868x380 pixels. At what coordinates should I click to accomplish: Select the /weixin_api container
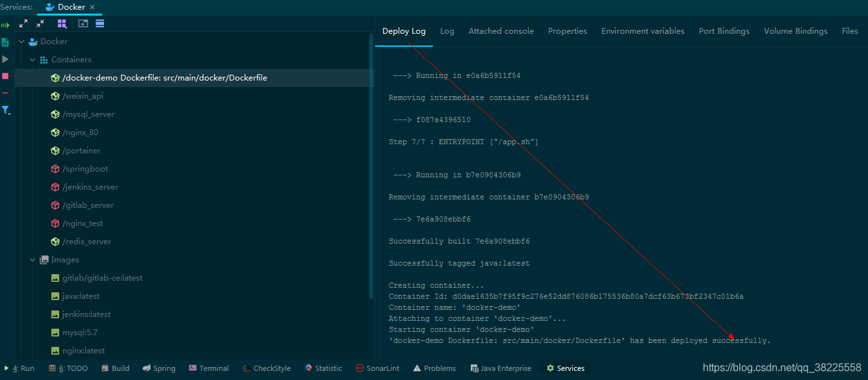pos(83,96)
